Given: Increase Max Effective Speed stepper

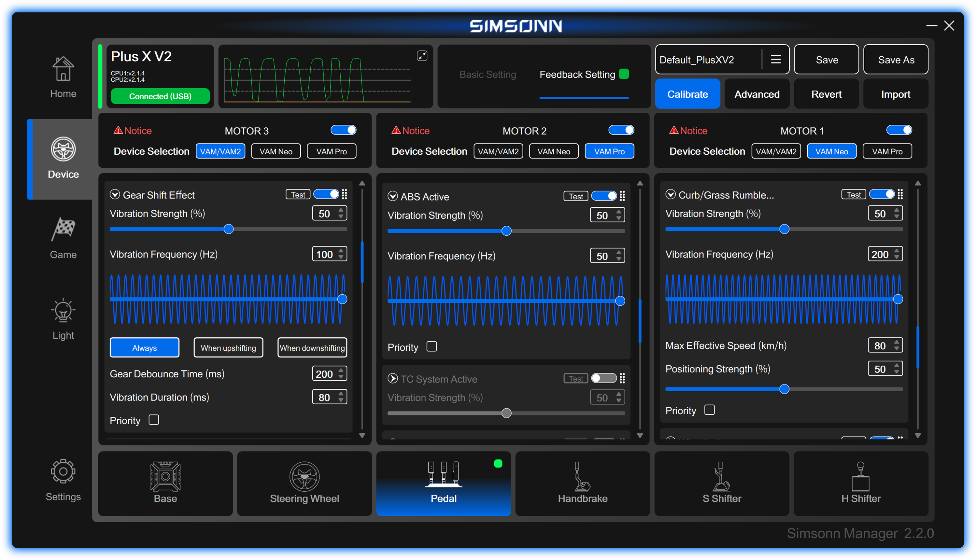Looking at the screenshot, I should click(x=897, y=342).
